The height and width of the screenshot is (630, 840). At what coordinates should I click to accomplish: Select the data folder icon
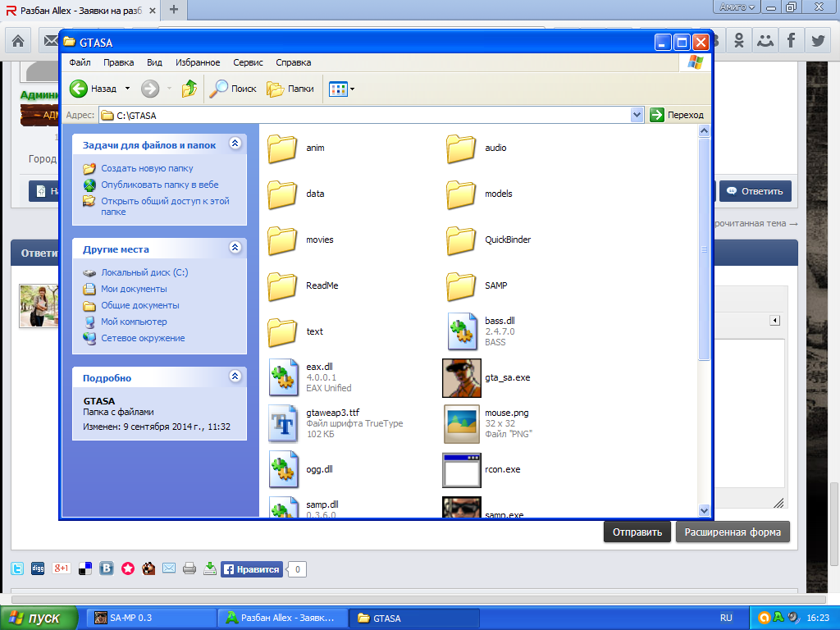[x=282, y=194]
